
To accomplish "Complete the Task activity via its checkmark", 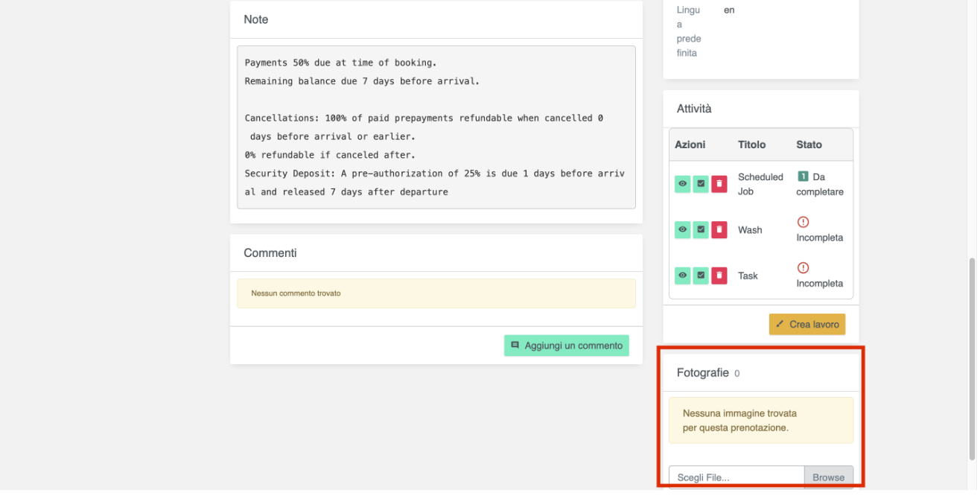I will [x=701, y=276].
